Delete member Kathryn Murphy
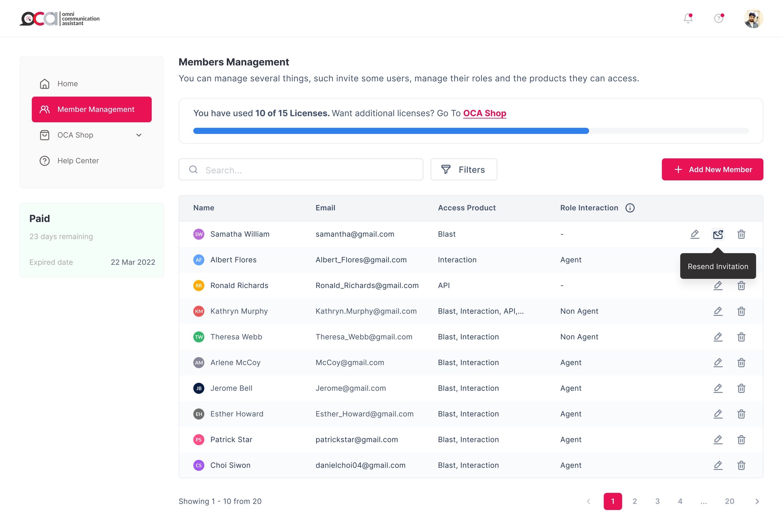The image size is (783, 532). tap(741, 311)
